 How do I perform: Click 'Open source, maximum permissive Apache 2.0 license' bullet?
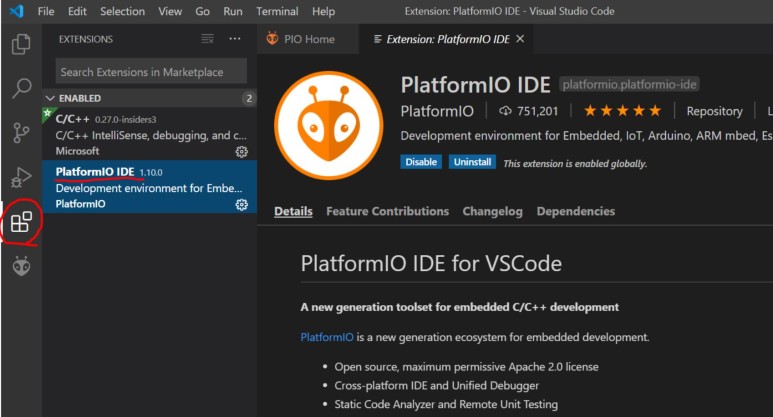[x=466, y=367]
